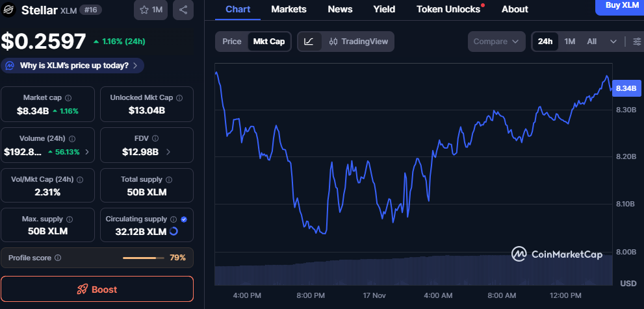
Task: Open chart settings filter icon
Action: [x=636, y=42]
